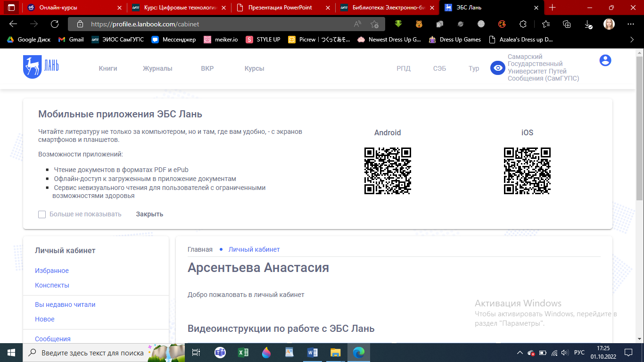Expand the bookmarks bar overflow chevron

pos(632,40)
